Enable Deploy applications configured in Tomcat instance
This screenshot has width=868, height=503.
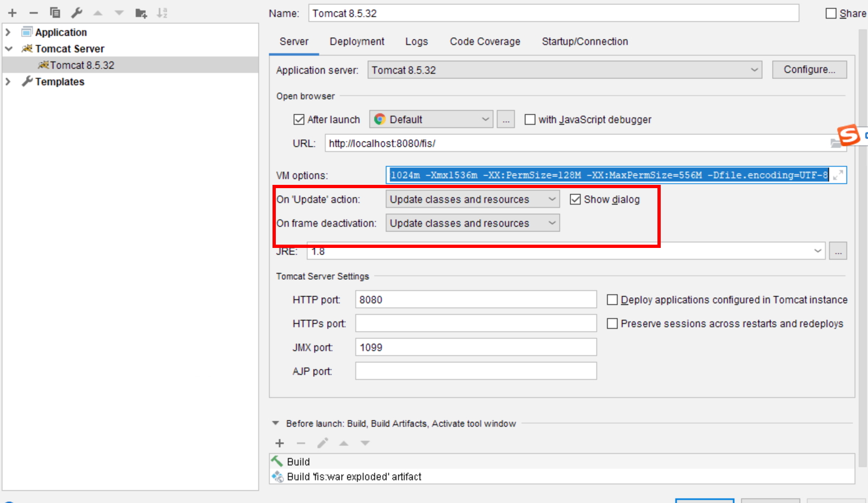612,300
